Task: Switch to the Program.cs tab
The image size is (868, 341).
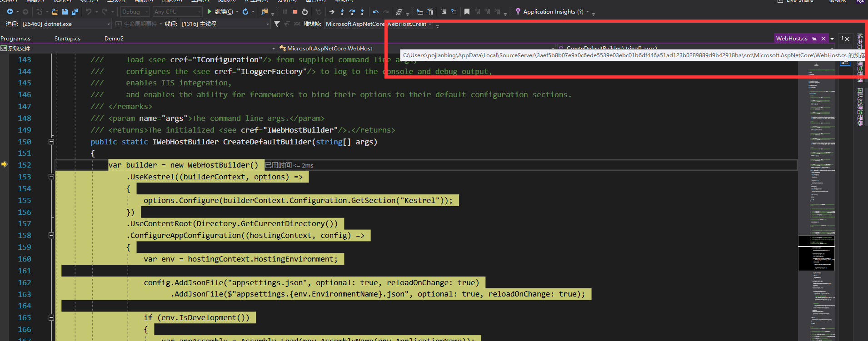Action: [x=15, y=39]
